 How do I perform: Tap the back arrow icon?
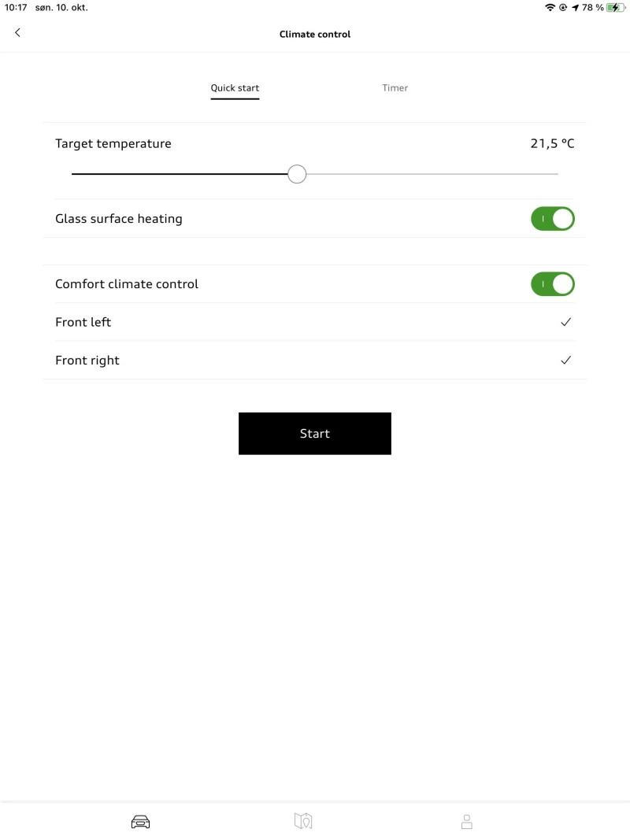point(17,32)
